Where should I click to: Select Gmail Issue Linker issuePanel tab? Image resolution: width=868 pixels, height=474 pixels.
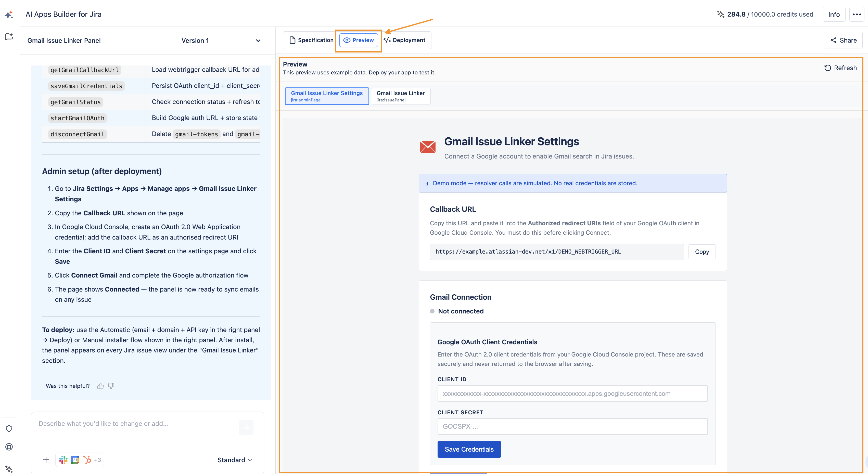pyautogui.click(x=401, y=96)
